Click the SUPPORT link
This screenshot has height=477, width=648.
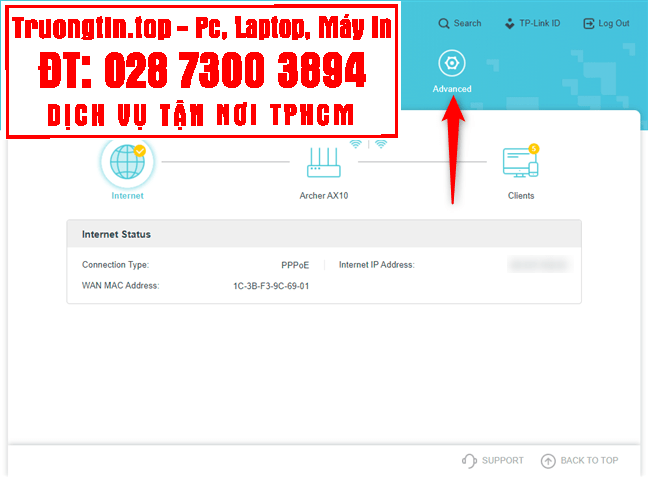click(503, 460)
